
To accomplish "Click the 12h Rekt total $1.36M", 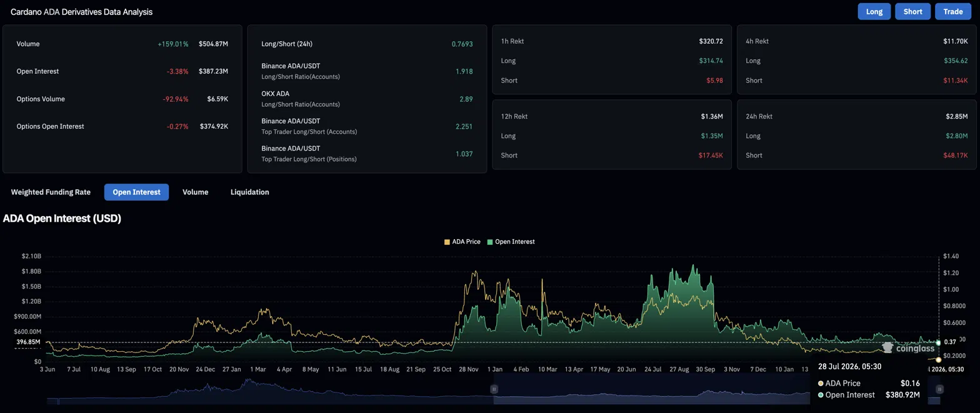I will [x=712, y=116].
